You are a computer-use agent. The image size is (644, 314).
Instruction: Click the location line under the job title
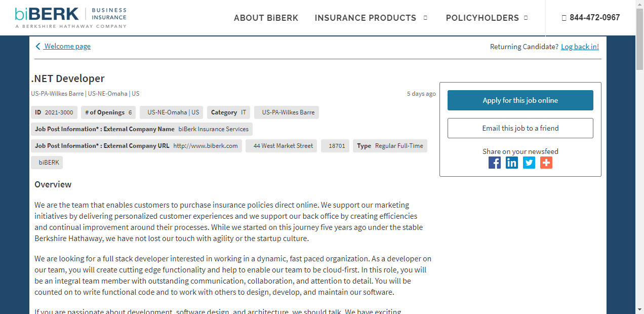click(x=85, y=94)
